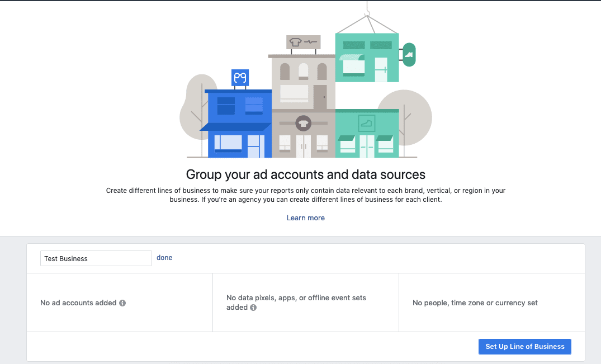Click the info icon beside No ad accounts added
The width and height of the screenshot is (601, 364).
[122, 303]
